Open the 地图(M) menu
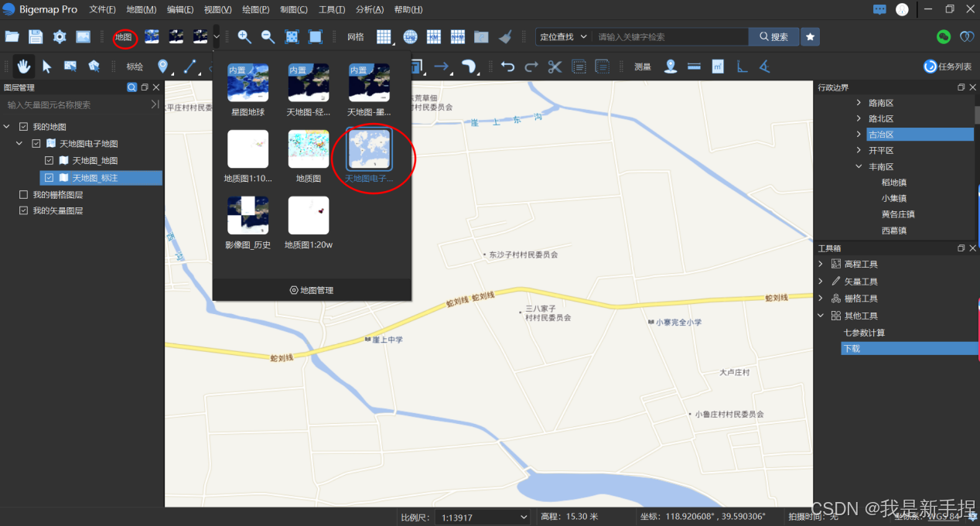This screenshot has width=980, height=526. pyautogui.click(x=141, y=9)
